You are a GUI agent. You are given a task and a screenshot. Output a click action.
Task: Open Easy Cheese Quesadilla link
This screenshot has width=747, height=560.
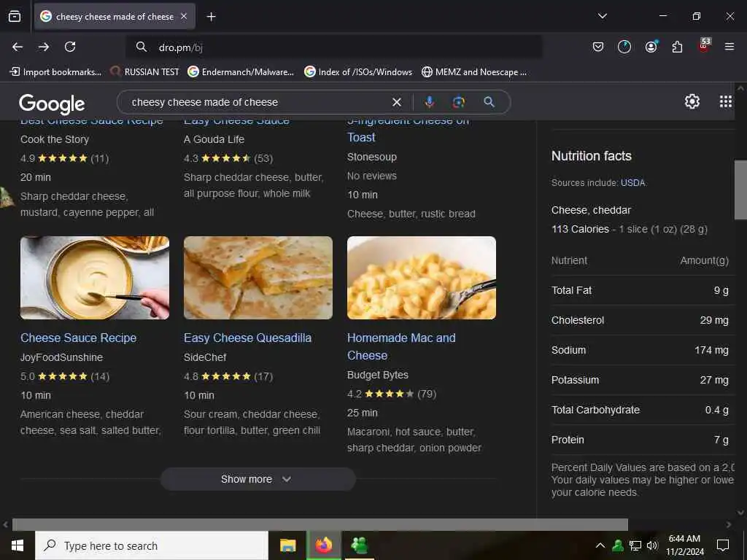pyautogui.click(x=248, y=338)
